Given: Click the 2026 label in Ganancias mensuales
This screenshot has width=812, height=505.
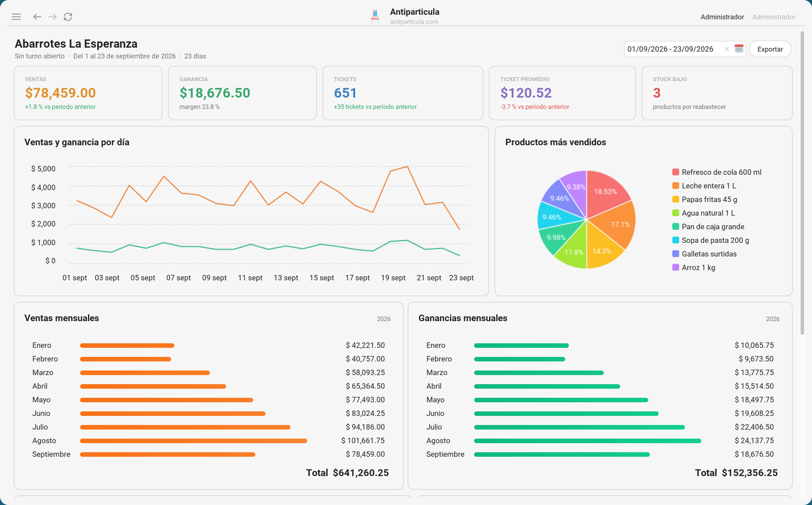Looking at the screenshot, I should click(x=773, y=319).
